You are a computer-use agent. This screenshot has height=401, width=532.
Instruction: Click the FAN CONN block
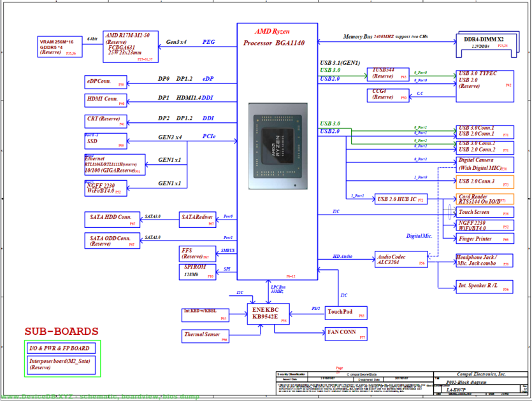tap(346, 334)
